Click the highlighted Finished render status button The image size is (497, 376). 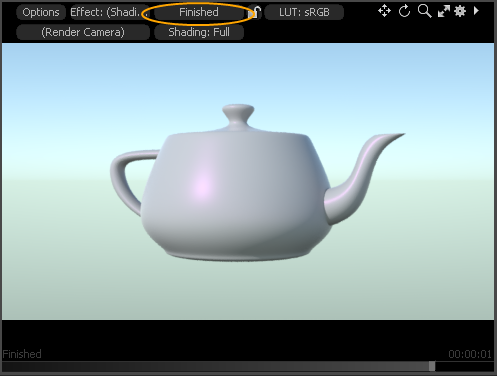click(x=199, y=12)
